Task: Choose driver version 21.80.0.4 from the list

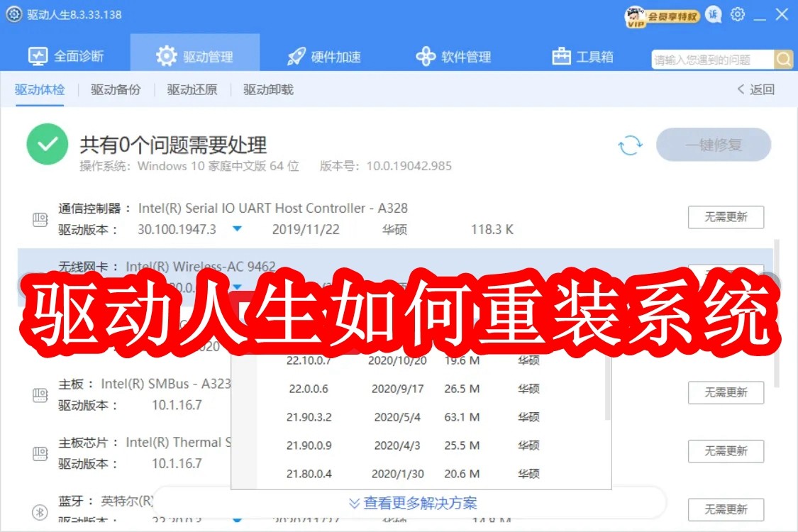Action: point(309,474)
